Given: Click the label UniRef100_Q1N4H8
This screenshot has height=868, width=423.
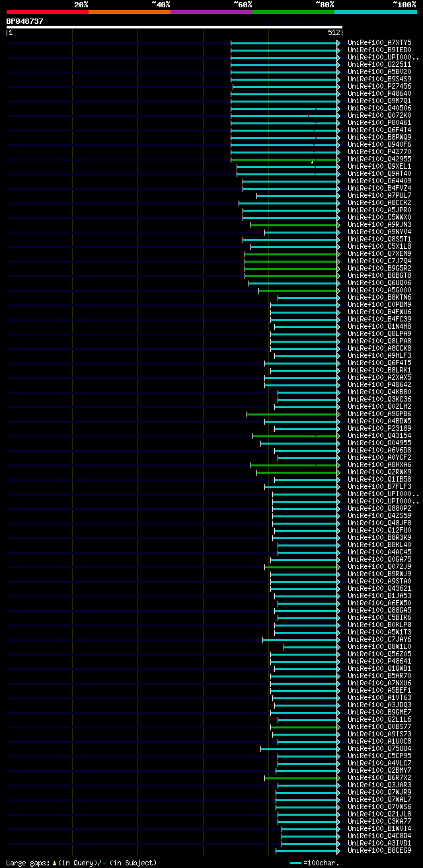Looking at the screenshot, I should [379, 326].
